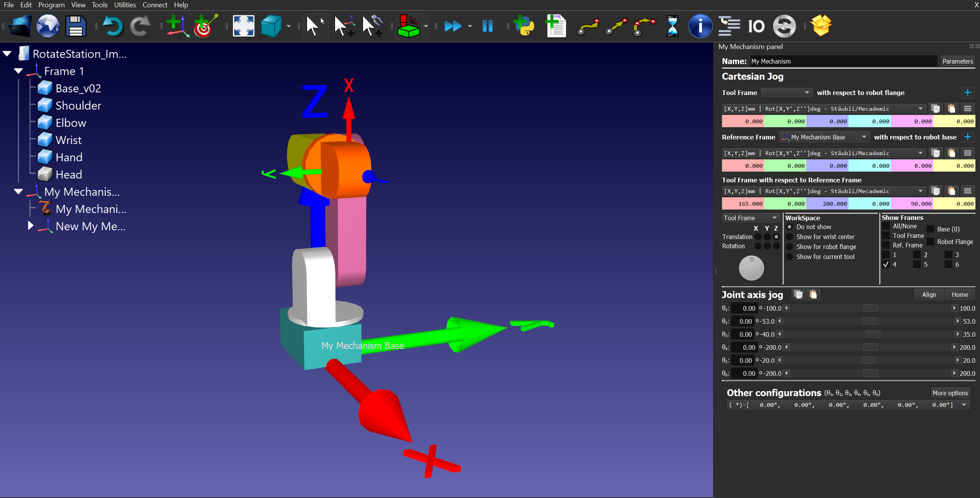
Task: Click the Pause simulation icon
Action: pos(487,26)
